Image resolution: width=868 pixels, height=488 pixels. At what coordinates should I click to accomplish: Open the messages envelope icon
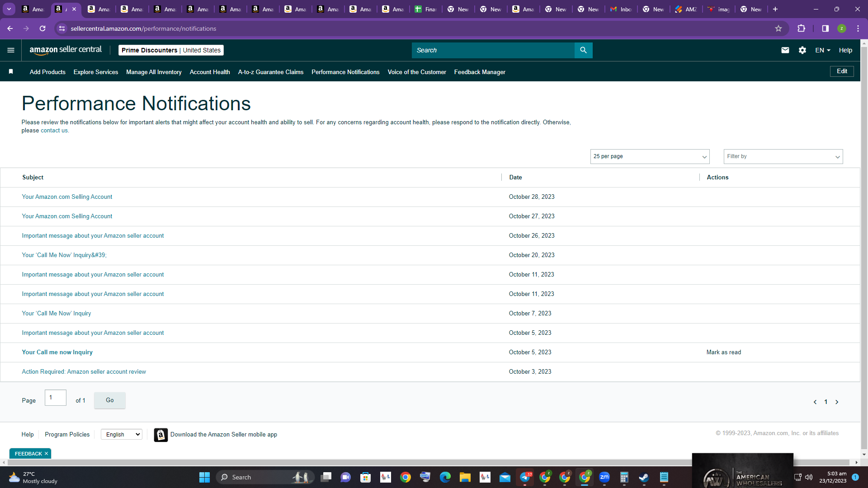coord(785,50)
